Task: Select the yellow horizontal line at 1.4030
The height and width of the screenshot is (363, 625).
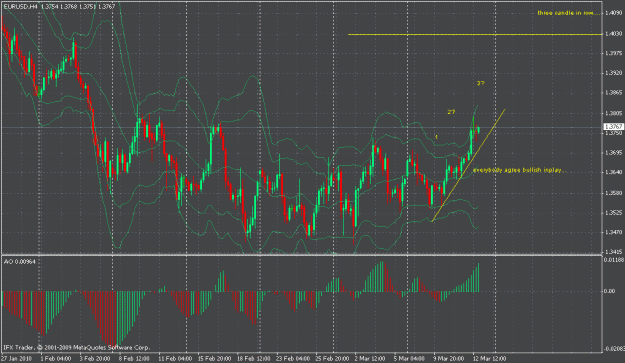Action: (x=475, y=35)
